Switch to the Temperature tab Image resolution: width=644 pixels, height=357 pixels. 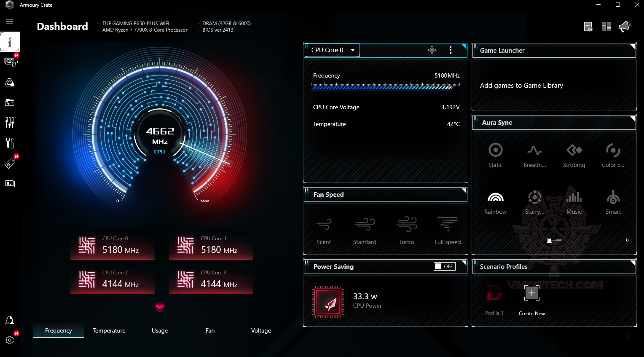[x=109, y=330]
